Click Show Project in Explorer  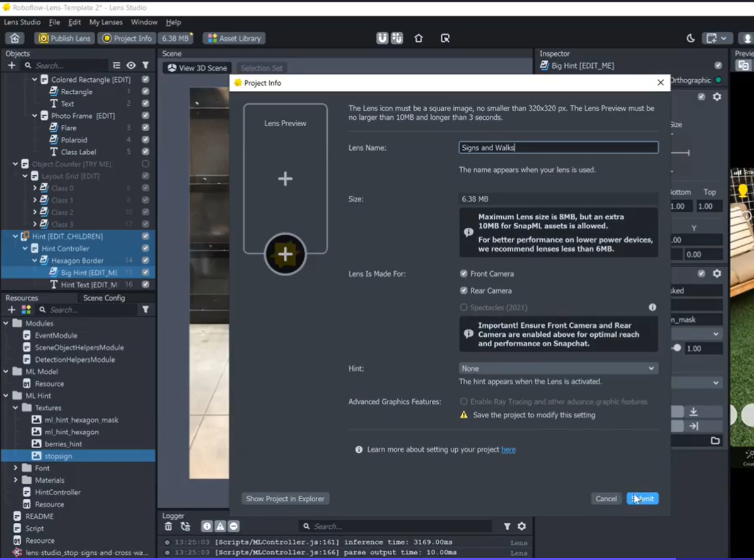pos(285,499)
